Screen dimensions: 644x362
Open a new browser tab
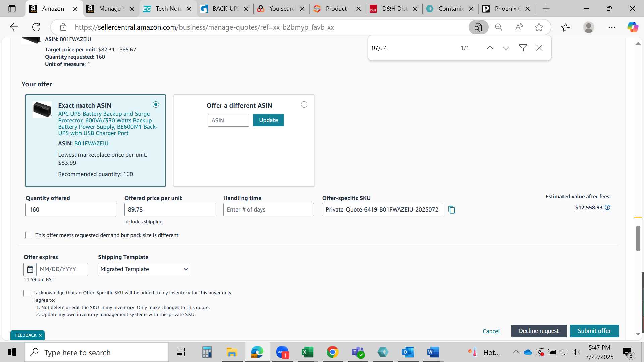click(546, 9)
